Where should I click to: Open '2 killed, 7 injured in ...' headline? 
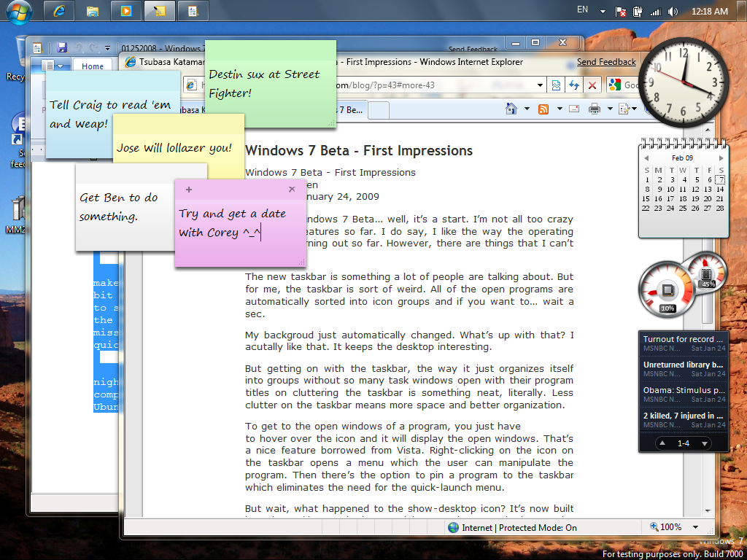683,420
